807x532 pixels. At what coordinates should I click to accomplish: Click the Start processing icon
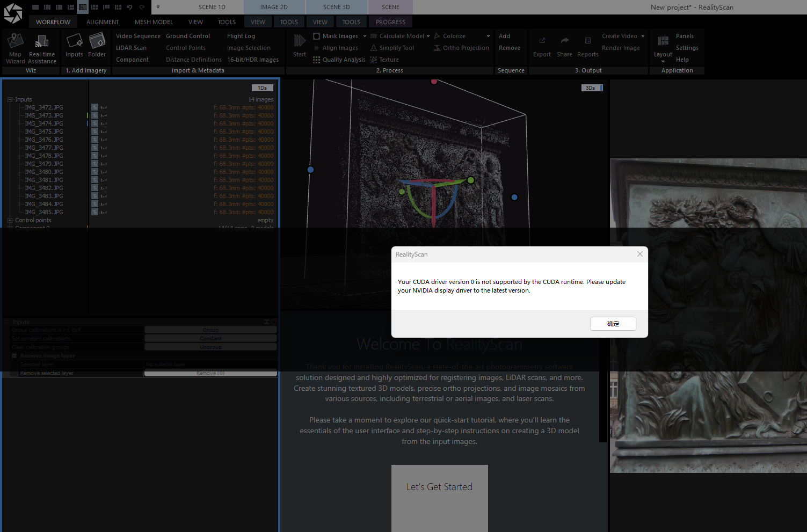tap(300, 41)
